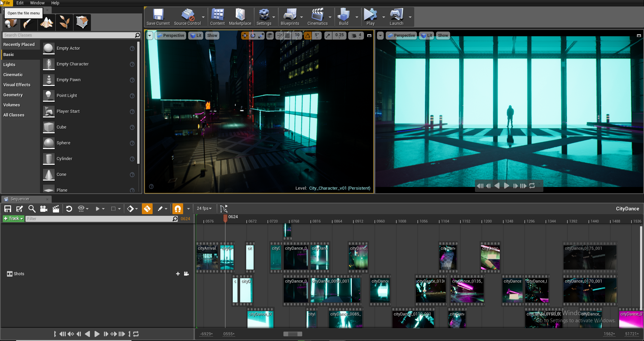The width and height of the screenshot is (644, 341).
Task: Select the Paint mode brush icon
Action: point(28,22)
